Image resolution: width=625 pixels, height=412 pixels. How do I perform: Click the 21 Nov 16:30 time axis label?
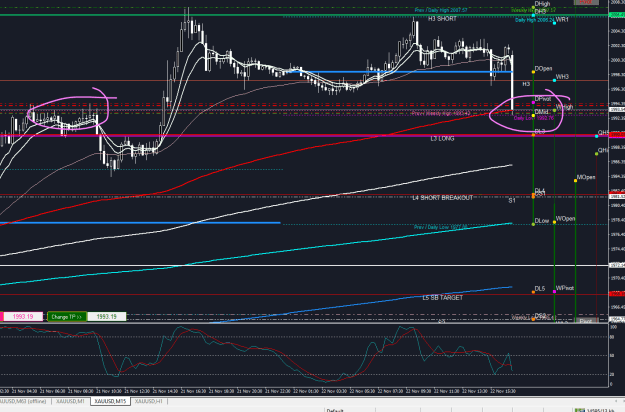pos(194,391)
